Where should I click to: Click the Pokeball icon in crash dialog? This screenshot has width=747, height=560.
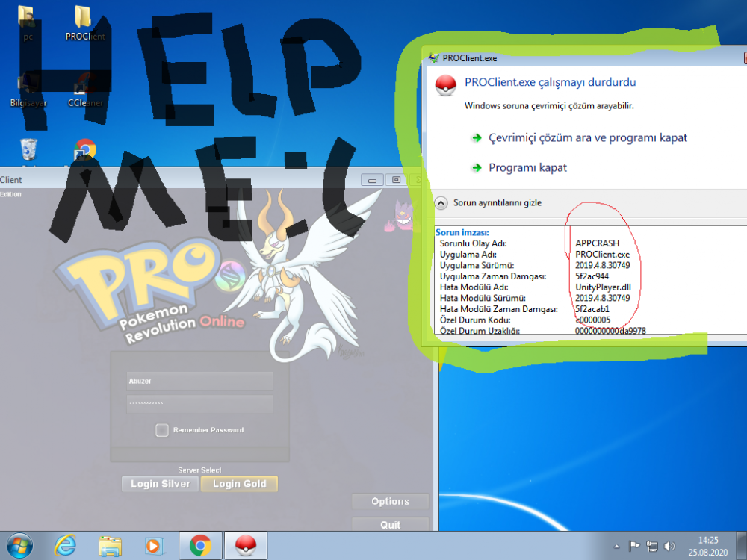(x=445, y=86)
